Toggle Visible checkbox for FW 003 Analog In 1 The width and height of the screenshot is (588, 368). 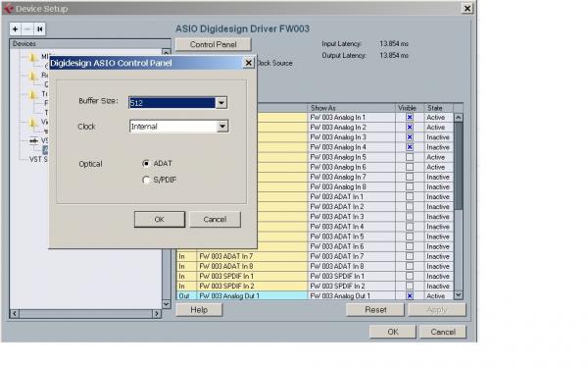(410, 117)
